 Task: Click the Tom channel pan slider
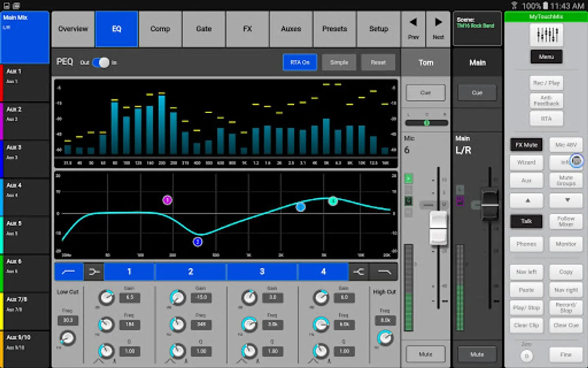(426, 123)
